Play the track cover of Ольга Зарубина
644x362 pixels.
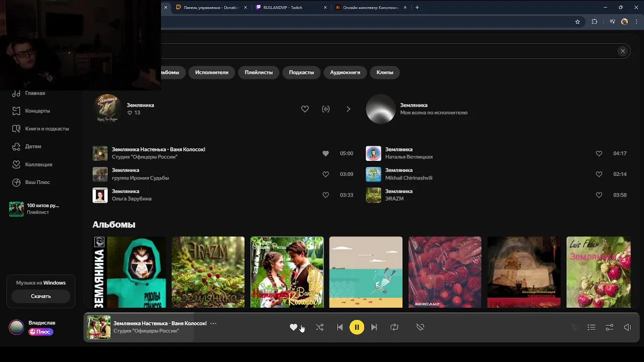(100, 195)
